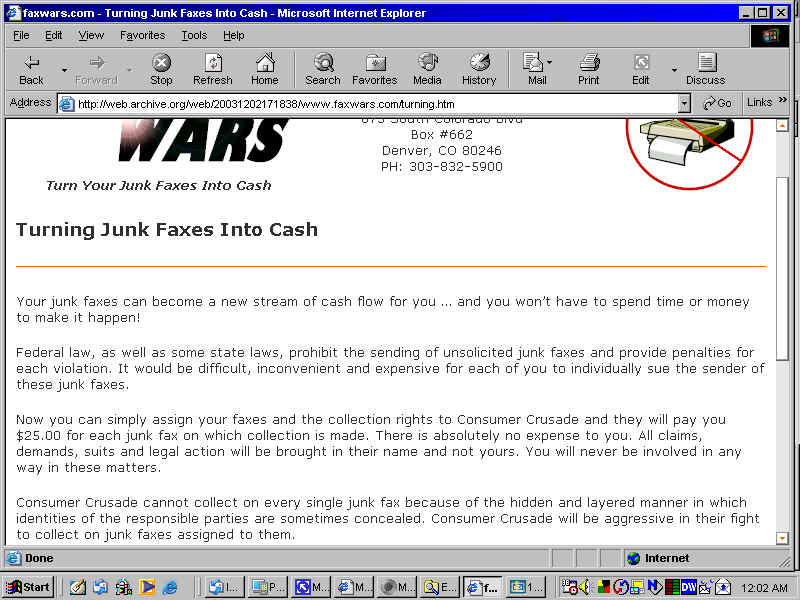Expand the Links toolbar chevron

coord(783,101)
